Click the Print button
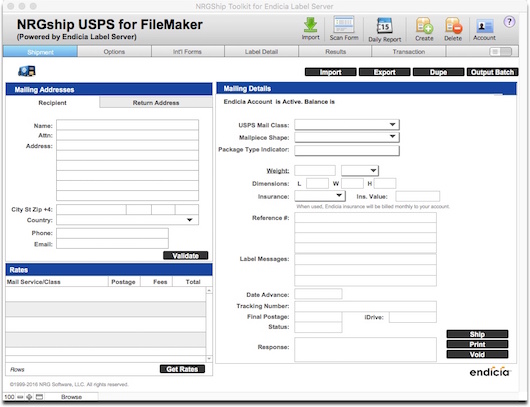 pyautogui.click(x=477, y=344)
